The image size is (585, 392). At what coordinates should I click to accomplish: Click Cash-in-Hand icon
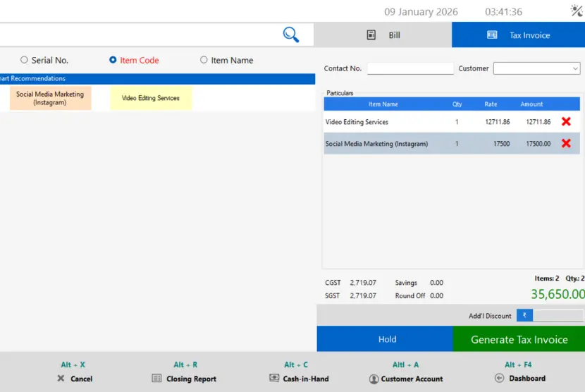(x=274, y=379)
